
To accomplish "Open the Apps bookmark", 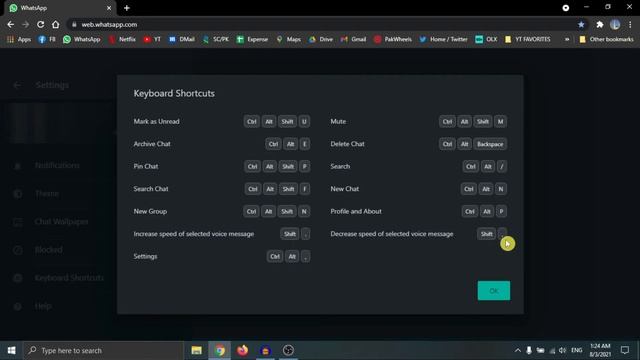I will (19, 39).
